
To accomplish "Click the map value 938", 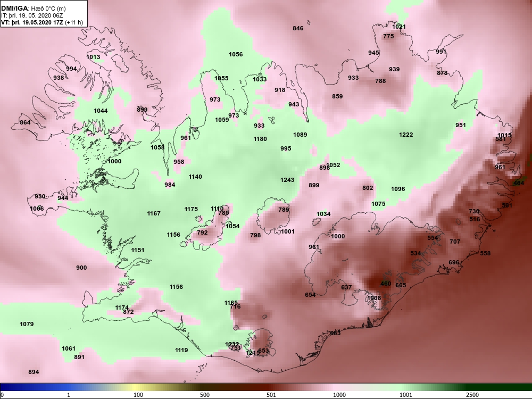I will coord(59,78).
